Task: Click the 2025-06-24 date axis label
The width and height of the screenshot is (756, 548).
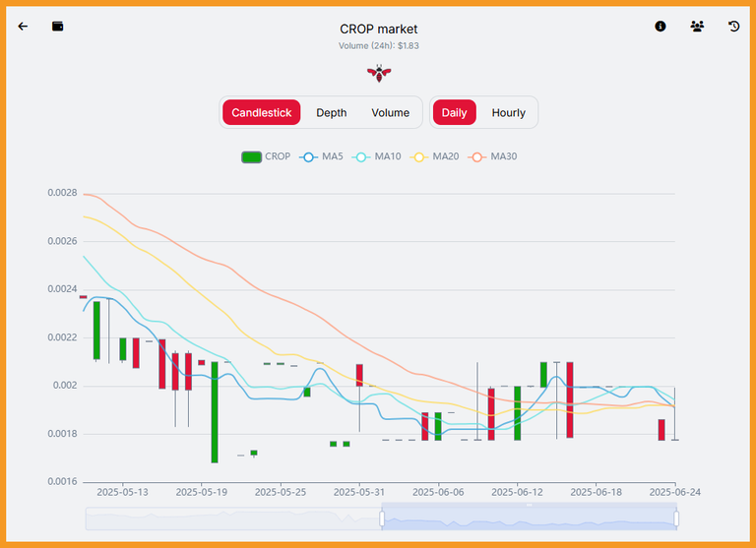Action: 675,492
